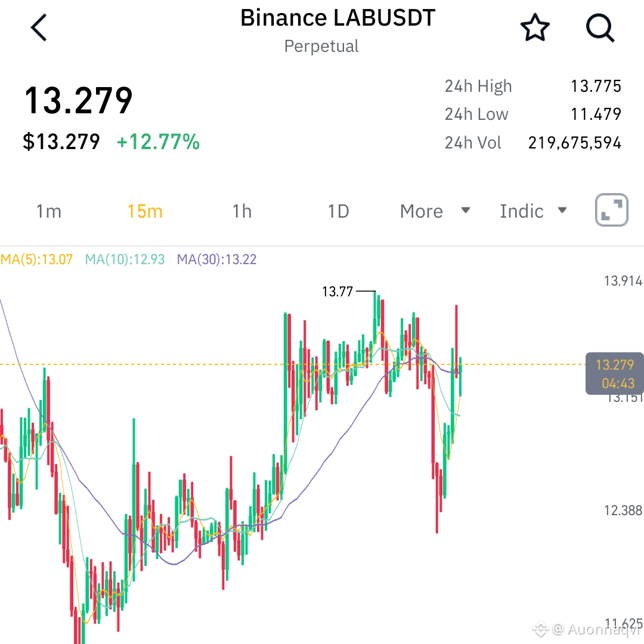The width and height of the screenshot is (644, 644).
Task: Select the 15m timeframe tab
Action: pyautogui.click(x=145, y=211)
